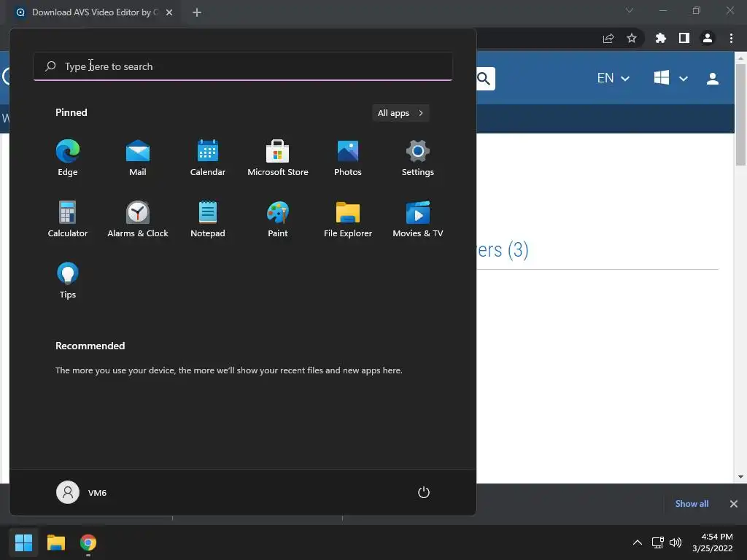Open Settings from pinned apps
The height and width of the screenshot is (560, 747).
(x=418, y=157)
